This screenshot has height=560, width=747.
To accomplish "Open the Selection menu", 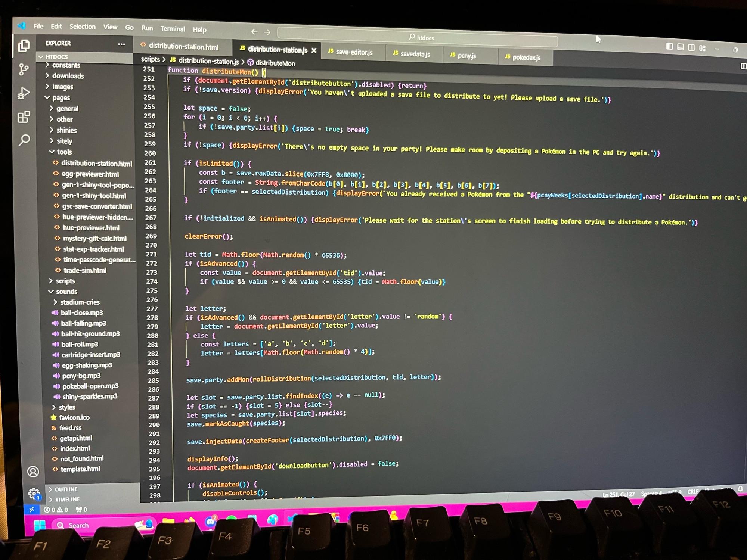I will (x=83, y=27).
